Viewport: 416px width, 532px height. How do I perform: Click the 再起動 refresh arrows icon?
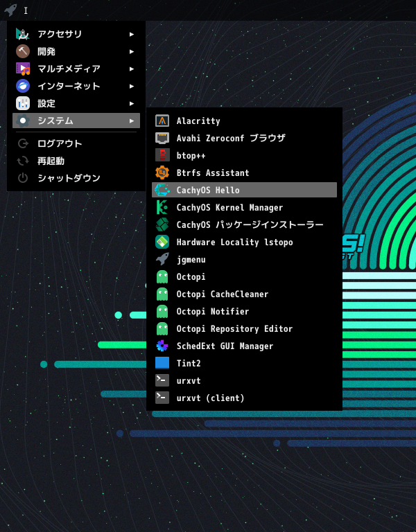[x=23, y=161]
